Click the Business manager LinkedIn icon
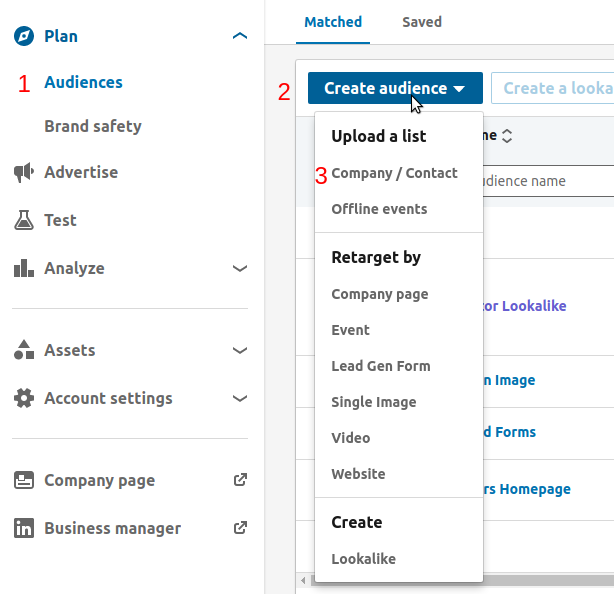Viewport: 614px width, 594px height. [24, 529]
